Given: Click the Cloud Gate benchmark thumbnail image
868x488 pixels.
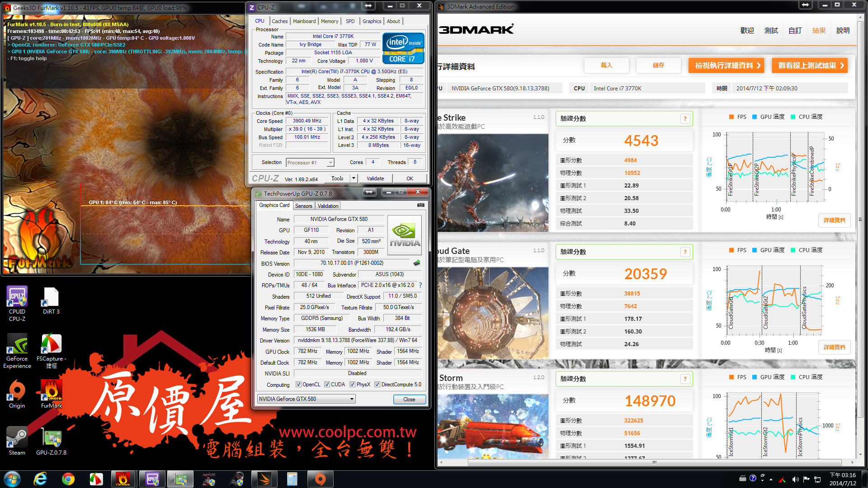Looking at the screenshot, I should click(x=493, y=313).
